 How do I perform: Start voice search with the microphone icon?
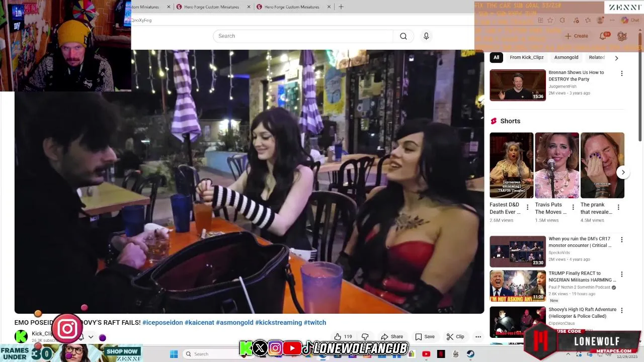426,36
